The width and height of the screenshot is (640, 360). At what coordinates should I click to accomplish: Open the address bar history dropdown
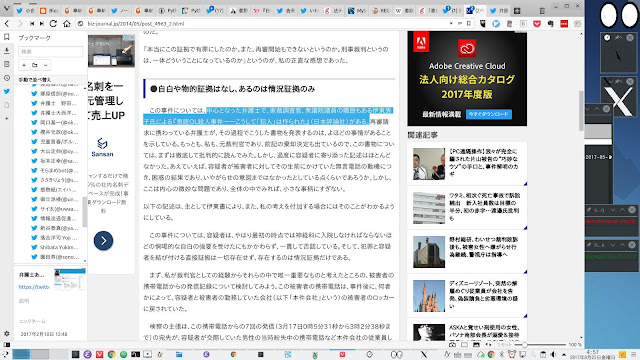[451, 24]
